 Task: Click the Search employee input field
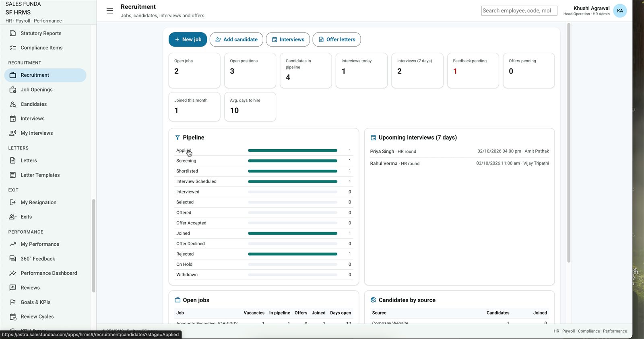519,11
